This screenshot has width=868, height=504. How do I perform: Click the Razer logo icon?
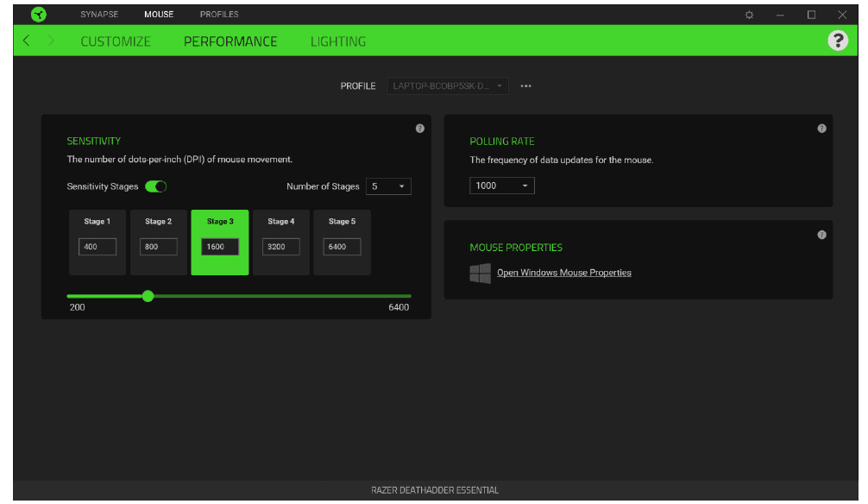[x=37, y=14]
